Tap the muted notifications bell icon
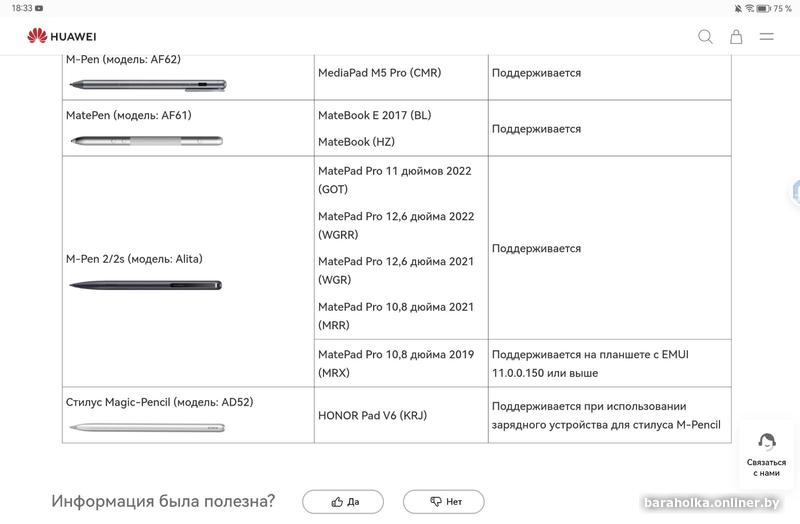 tap(737, 8)
